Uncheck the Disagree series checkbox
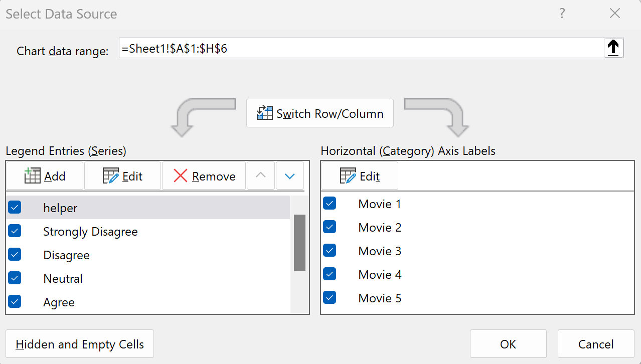Screen dimensions: 641x364 coord(15,255)
